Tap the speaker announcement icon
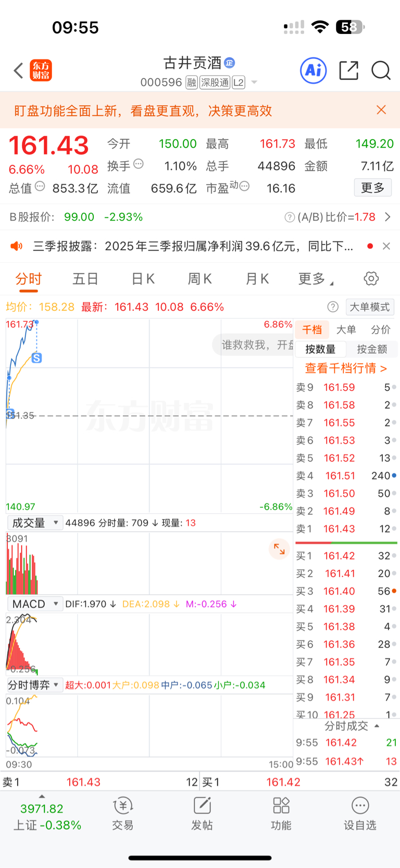The width and height of the screenshot is (400, 868). click(17, 246)
